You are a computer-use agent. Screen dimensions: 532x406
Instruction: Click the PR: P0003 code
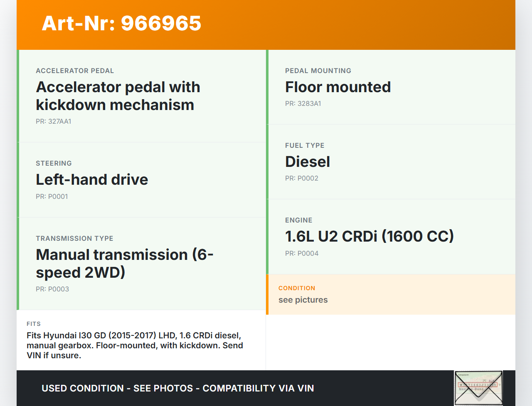[52, 289]
